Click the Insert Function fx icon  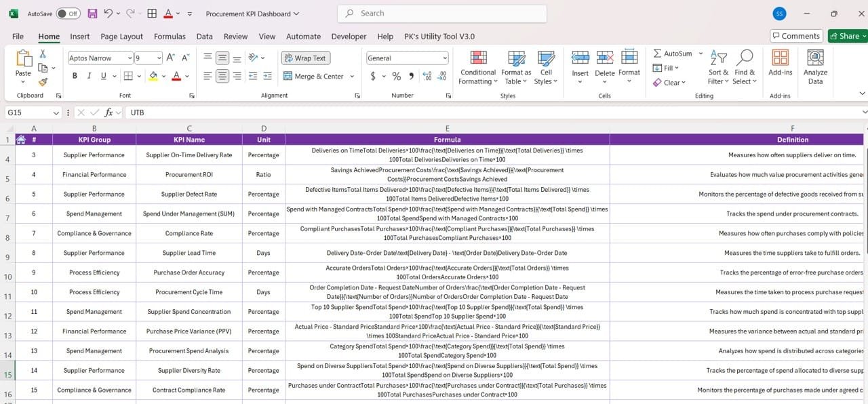108,113
